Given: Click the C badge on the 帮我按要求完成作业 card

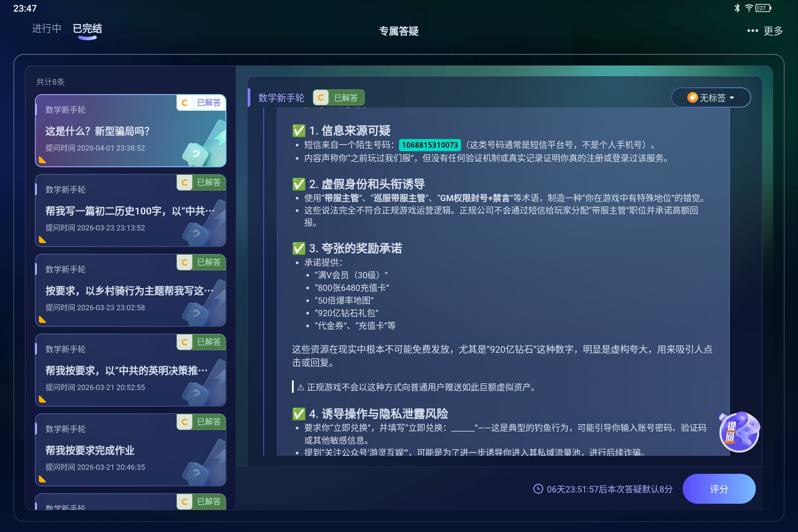Looking at the screenshot, I should coord(184,422).
